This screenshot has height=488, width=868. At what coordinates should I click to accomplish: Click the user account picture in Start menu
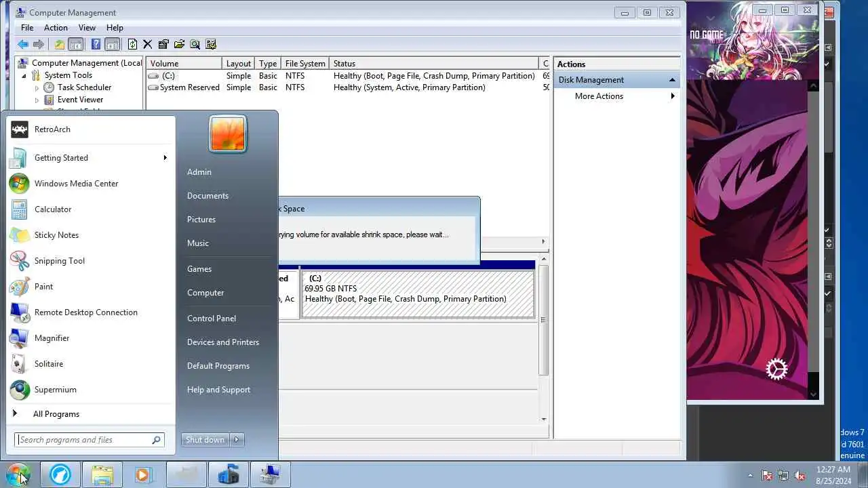(x=227, y=134)
